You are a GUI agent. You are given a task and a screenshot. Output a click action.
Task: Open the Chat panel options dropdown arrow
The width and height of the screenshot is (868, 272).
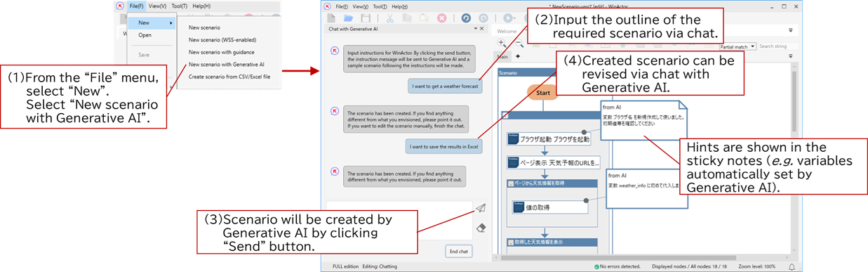pyautogui.click(x=475, y=30)
